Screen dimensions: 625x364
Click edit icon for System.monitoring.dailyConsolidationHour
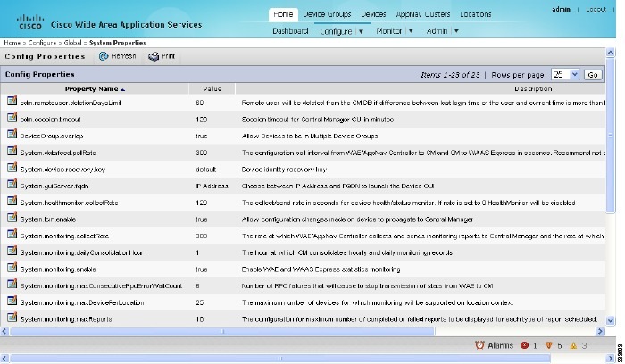12,252
